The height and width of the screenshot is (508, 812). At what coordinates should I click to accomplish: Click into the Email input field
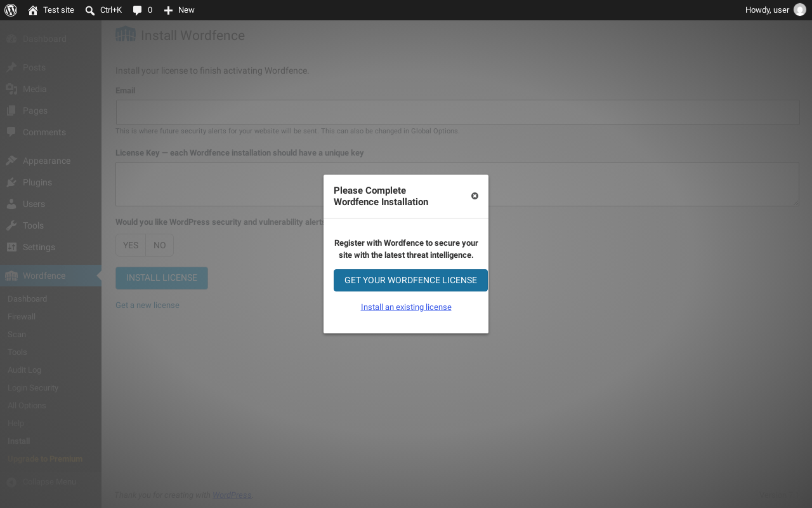pyautogui.click(x=457, y=112)
